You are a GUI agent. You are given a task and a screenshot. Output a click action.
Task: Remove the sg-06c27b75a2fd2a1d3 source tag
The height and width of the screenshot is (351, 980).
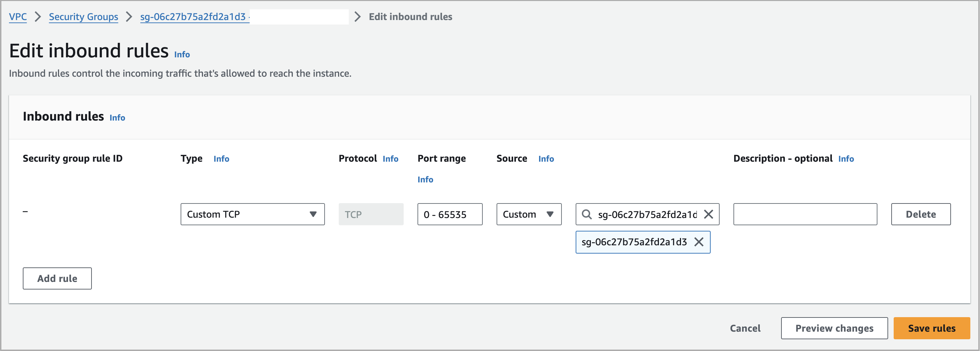699,242
